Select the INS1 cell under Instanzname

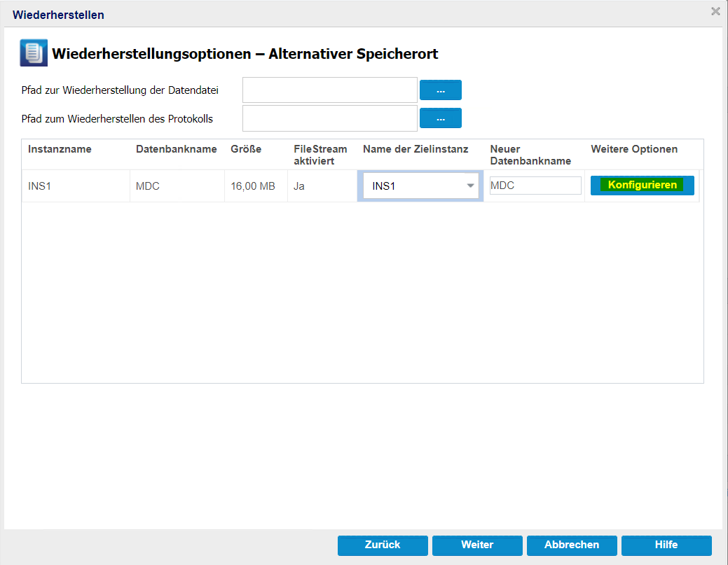pos(41,186)
